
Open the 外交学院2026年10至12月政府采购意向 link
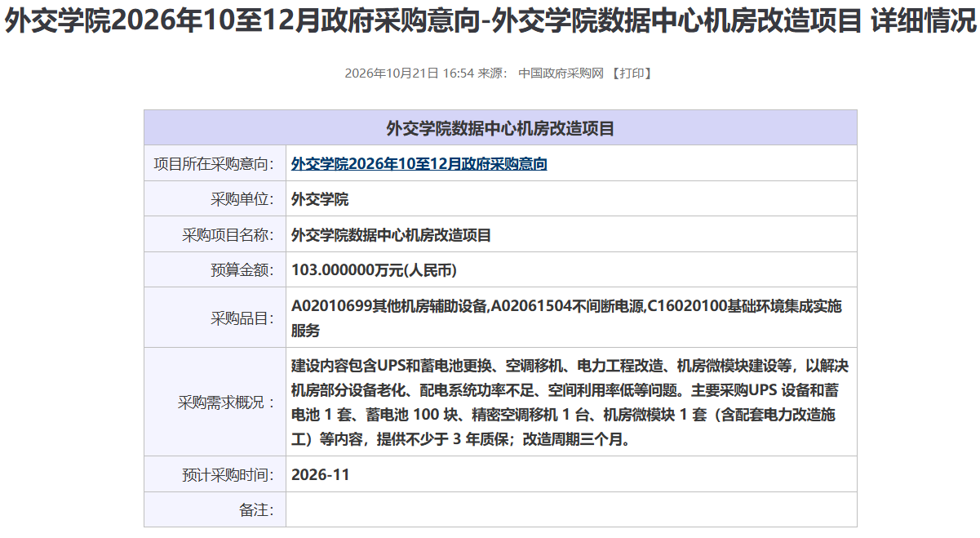click(419, 164)
